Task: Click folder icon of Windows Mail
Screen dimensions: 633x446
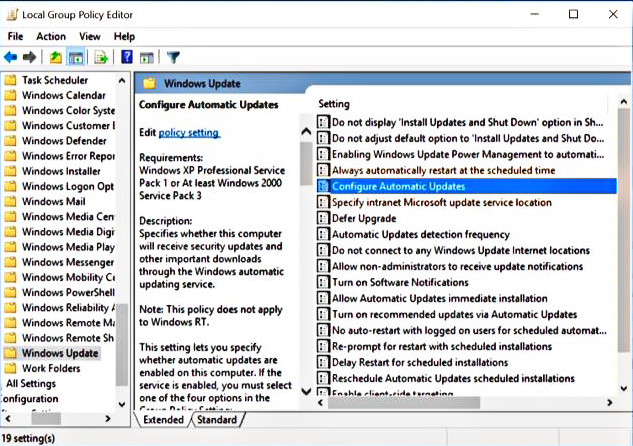Action: (10, 201)
